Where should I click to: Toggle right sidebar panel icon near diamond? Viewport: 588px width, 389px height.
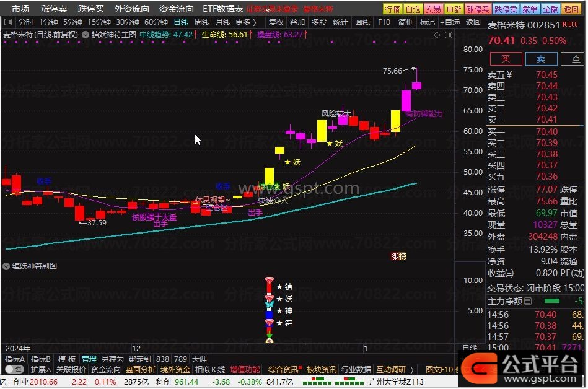point(449,35)
